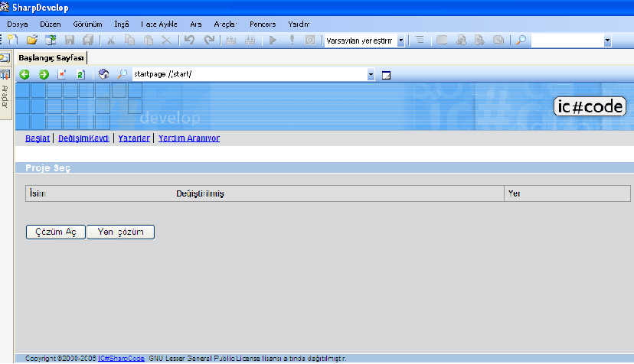This screenshot has width=634, height=364.
Task: Expand the URL address dropdown arrow
Action: coord(371,74)
